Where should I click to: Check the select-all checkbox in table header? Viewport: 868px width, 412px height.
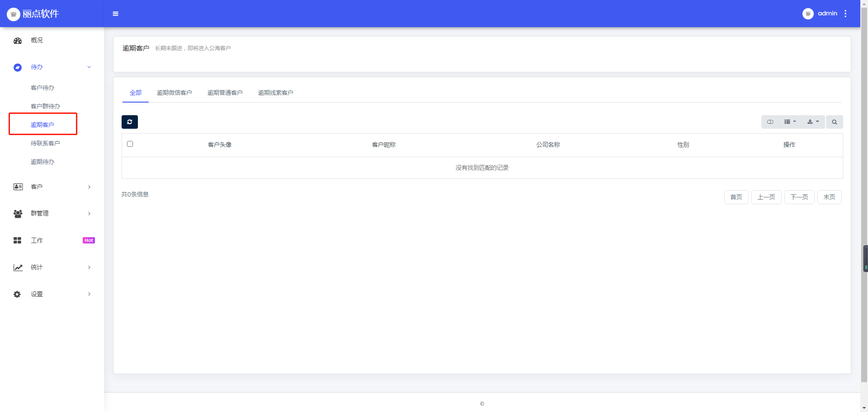pyautogui.click(x=130, y=144)
